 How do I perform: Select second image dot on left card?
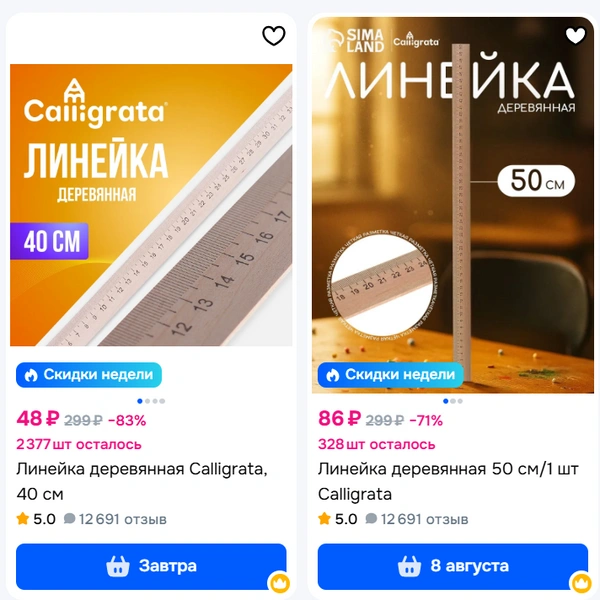click(147, 401)
